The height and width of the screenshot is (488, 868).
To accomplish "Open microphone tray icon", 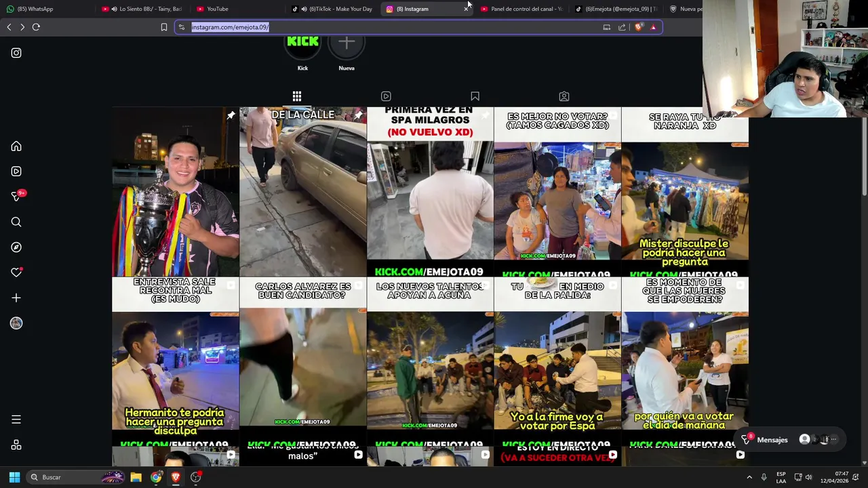I will (x=764, y=477).
